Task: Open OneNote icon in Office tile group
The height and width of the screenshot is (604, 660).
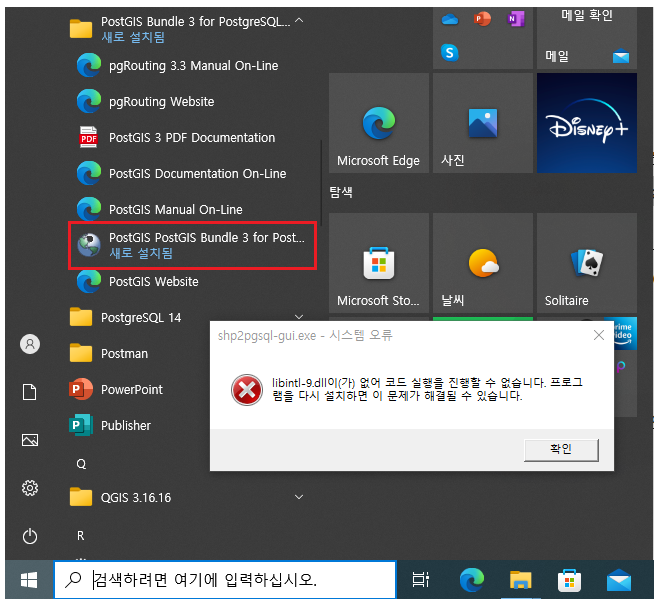Action: click(x=516, y=19)
